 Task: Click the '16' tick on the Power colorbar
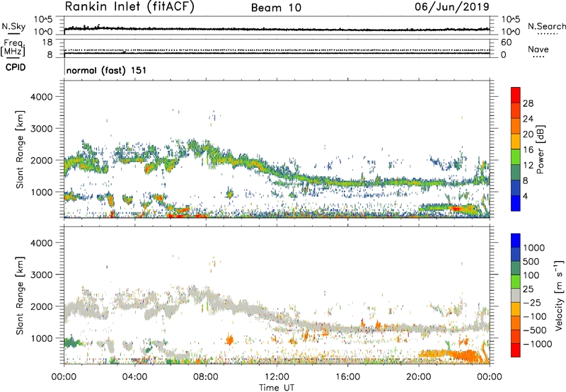(528, 150)
